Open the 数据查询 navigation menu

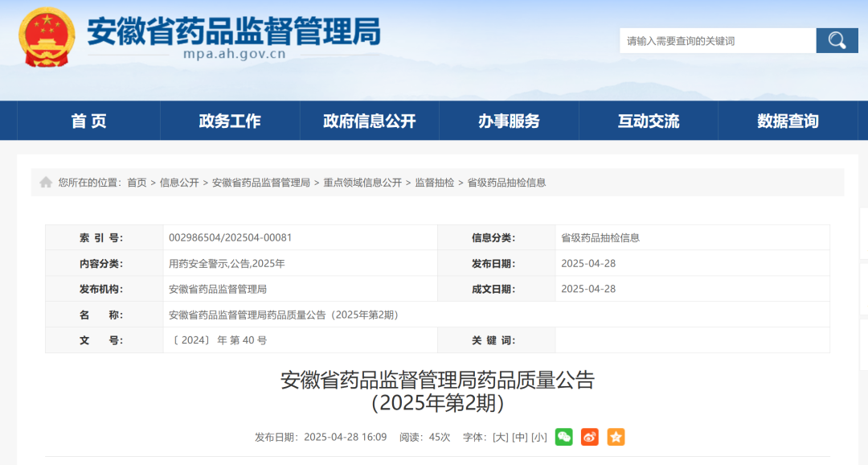click(x=788, y=121)
